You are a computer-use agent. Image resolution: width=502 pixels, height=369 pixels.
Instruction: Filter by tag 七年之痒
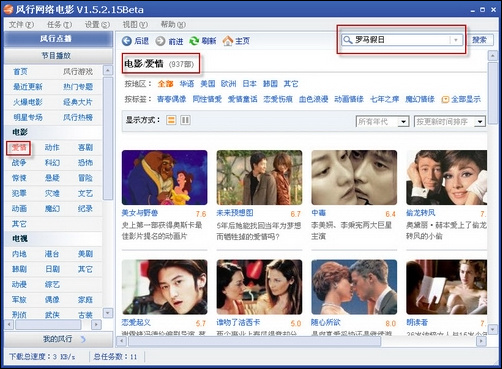pyautogui.click(x=384, y=99)
